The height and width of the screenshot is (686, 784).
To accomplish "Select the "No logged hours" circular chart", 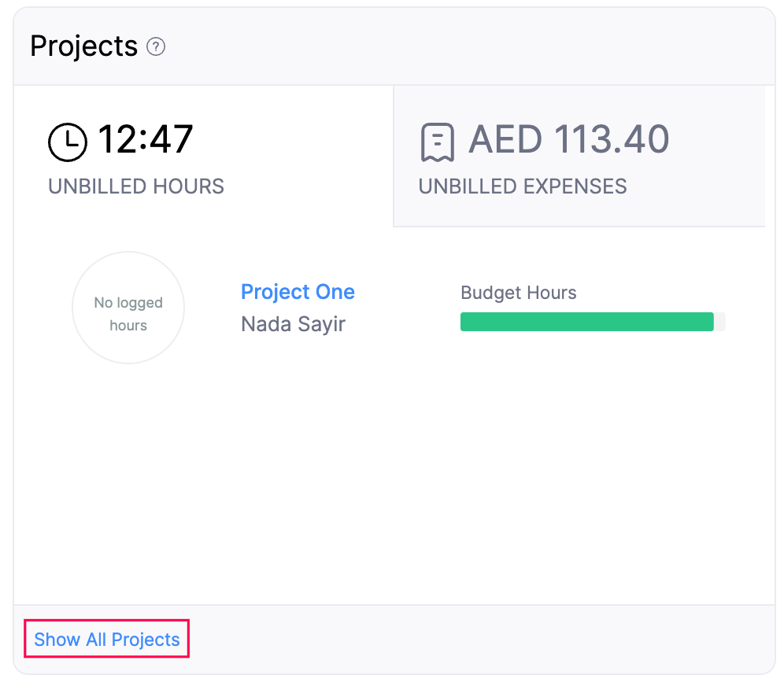I will [x=128, y=307].
